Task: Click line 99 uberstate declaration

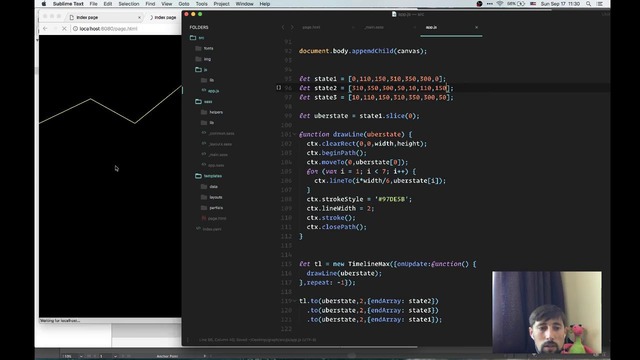Action: coord(359,116)
